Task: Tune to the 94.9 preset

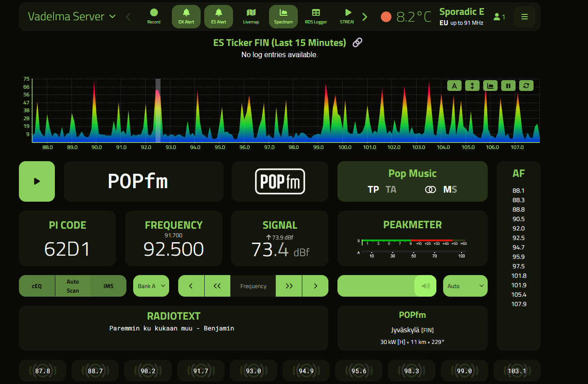Action: pos(306,371)
